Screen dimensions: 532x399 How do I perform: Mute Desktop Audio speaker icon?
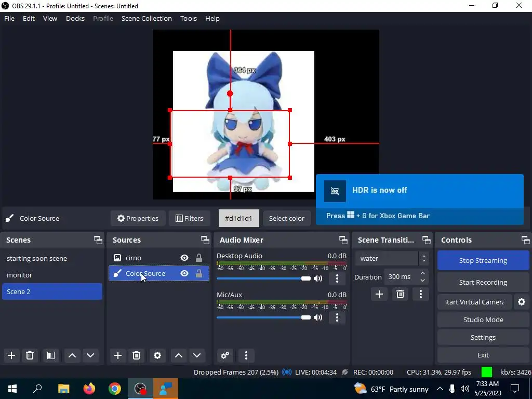click(318, 278)
